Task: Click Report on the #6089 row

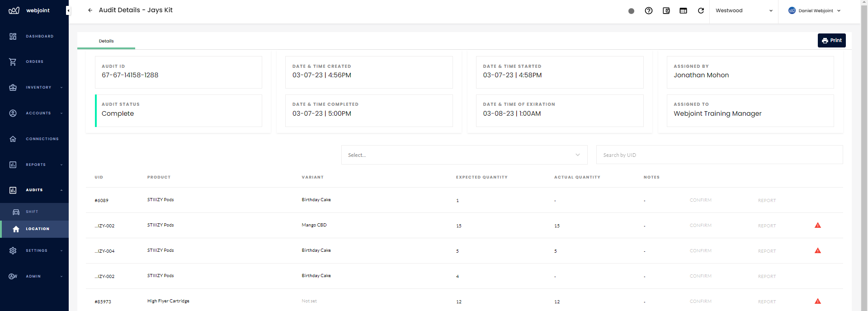Action: click(x=767, y=201)
